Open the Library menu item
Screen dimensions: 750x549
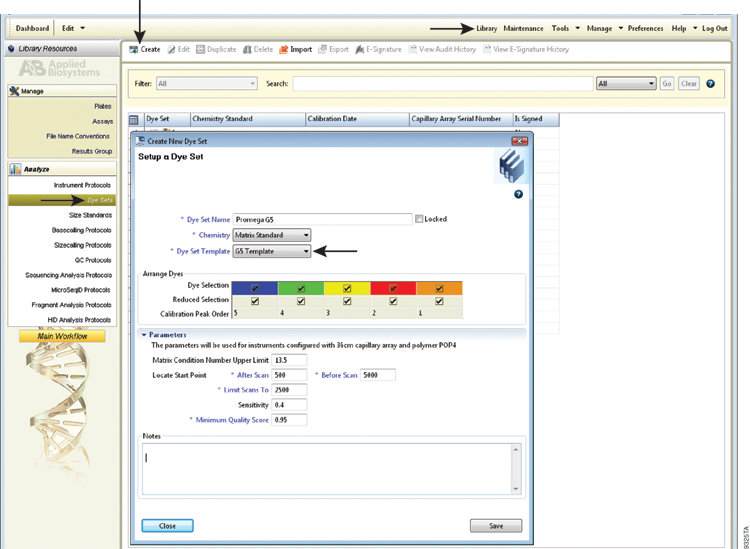[486, 29]
